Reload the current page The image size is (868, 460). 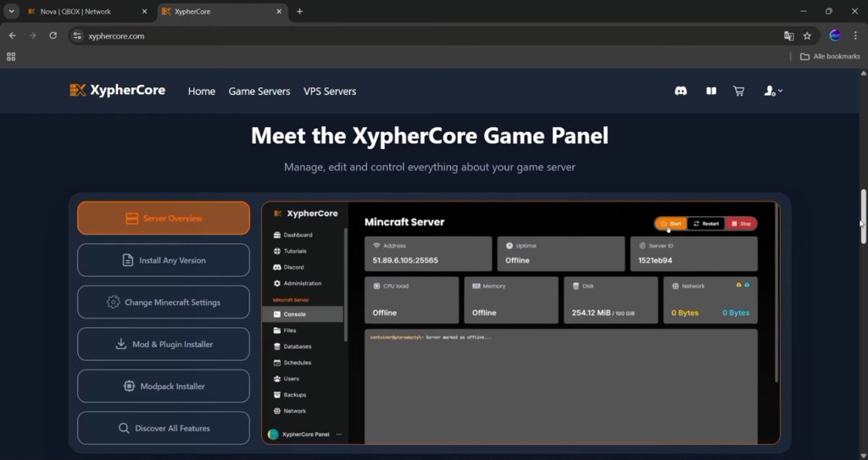tap(53, 36)
